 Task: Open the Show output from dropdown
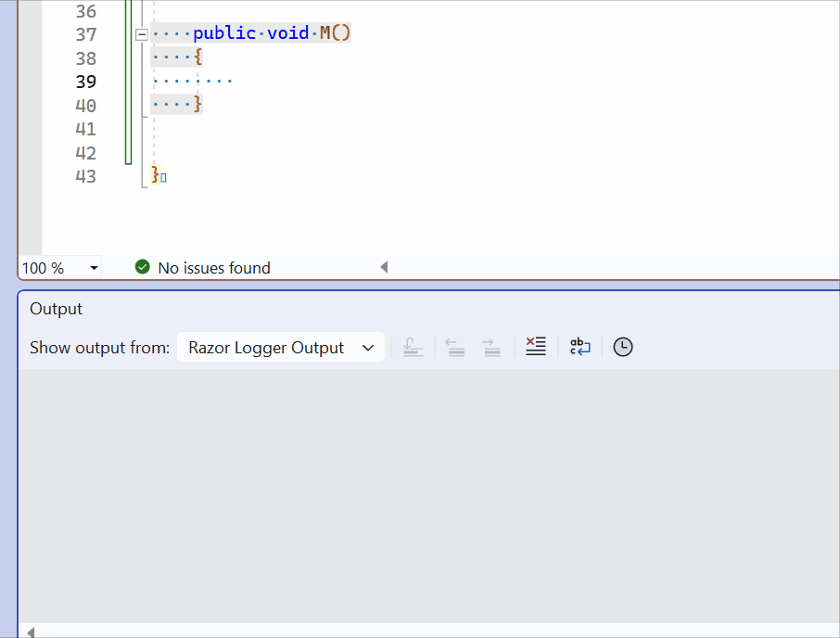click(x=369, y=347)
